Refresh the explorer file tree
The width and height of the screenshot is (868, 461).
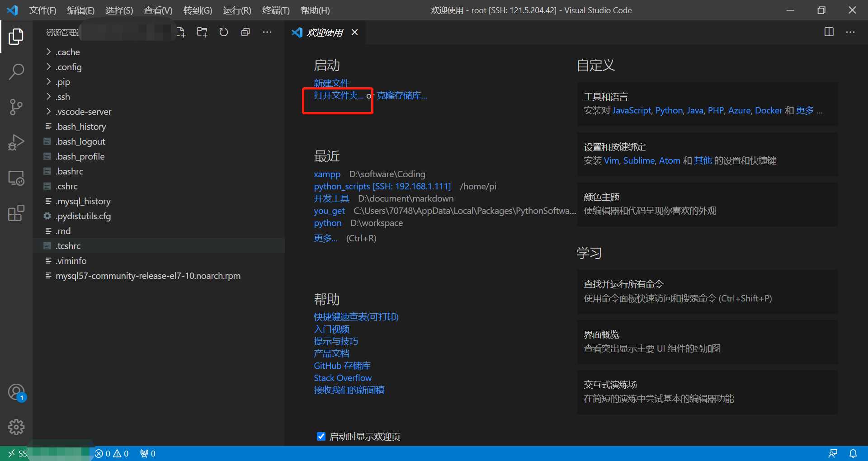click(224, 32)
